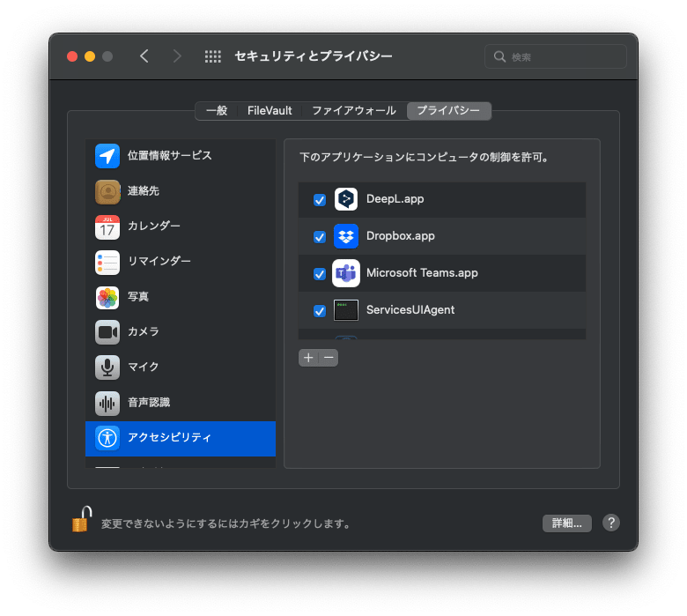Uncheck the ServicesUIAgent checkbox
Image resolution: width=687 pixels, height=616 pixels.
(x=320, y=311)
